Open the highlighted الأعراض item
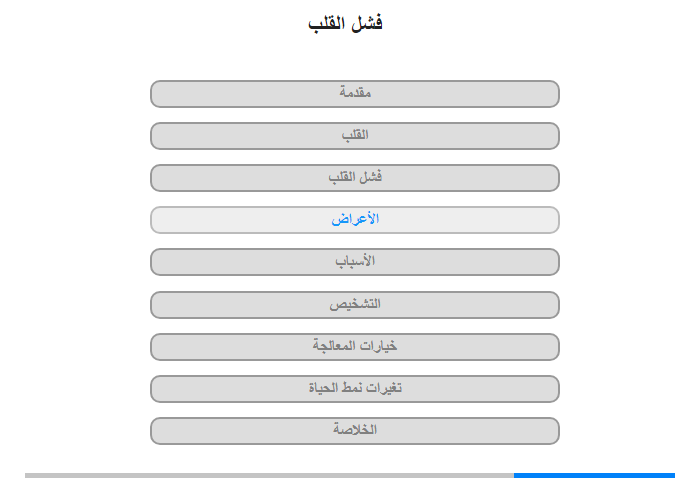The width and height of the screenshot is (700, 480). (355, 220)
